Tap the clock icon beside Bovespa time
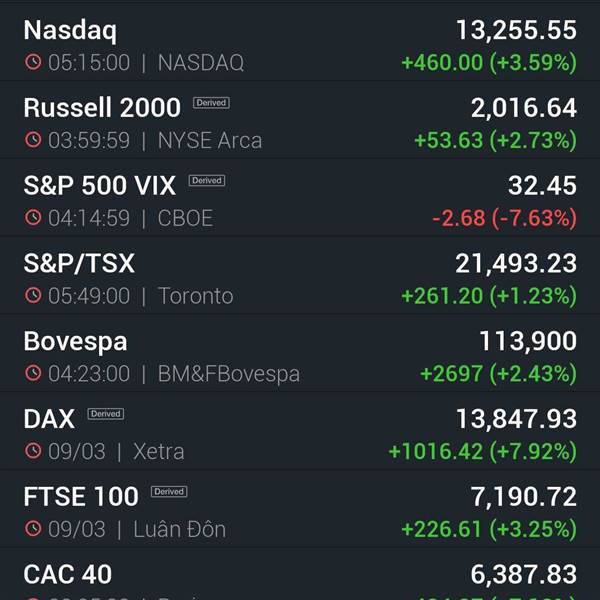Image resolution: width=600 pixels, height=600 pixels. [x=33, y=373]
